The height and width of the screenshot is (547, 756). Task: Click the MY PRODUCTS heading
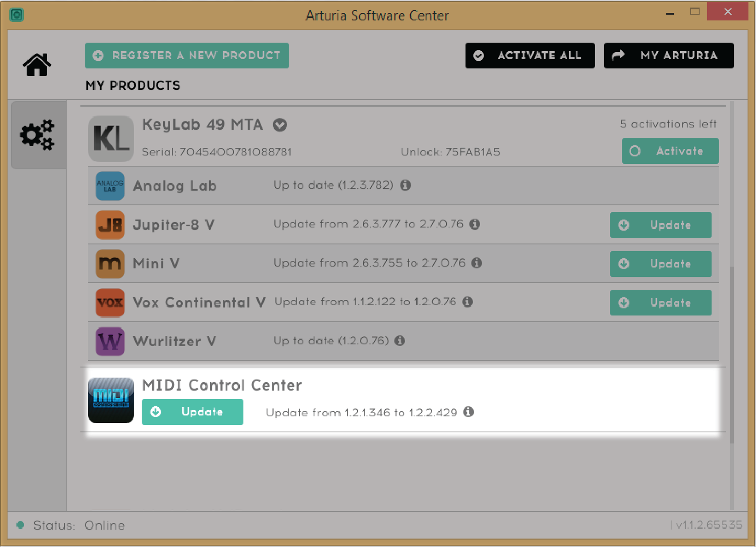[133, 85]
